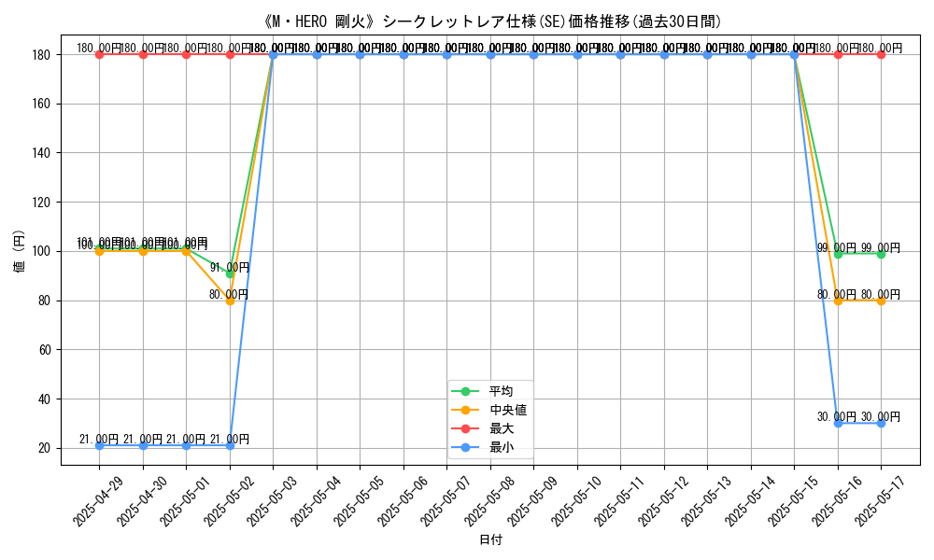
Task: Click the y-axis label 値 (円)
Action: pyautogui.click(x=20, y=251)
